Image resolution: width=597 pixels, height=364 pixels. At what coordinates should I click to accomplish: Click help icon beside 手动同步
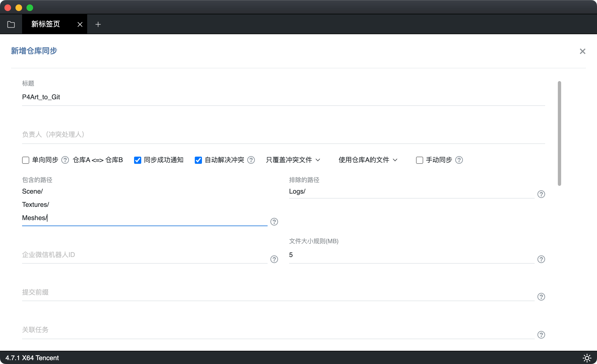point(459,160)
